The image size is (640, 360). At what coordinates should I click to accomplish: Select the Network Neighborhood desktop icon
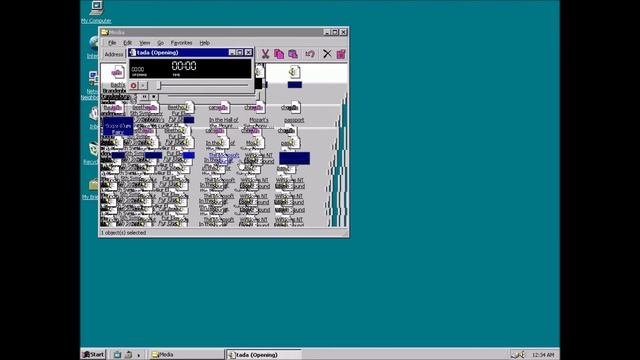tap(93, 77)
